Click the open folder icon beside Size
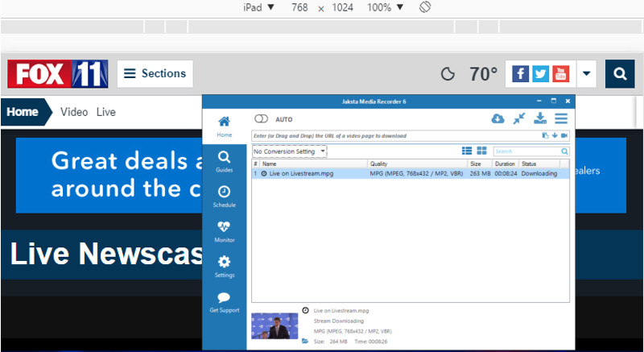644x352 pixels. (305, 341)
